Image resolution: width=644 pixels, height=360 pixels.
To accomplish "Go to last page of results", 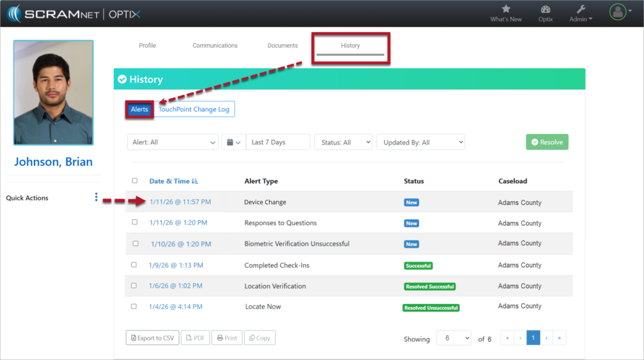I will click(559, 338).
